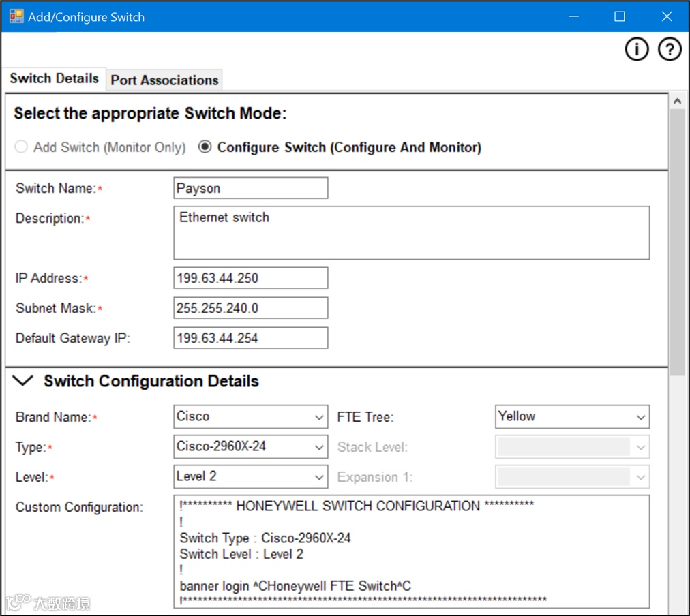Click the 'Select the appropriate Switch Mode:' heading

pyautogui.click(x=150, y=113)
